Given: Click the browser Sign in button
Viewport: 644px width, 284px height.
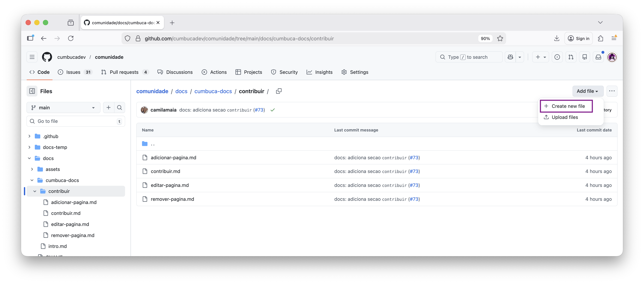Looking at the screenshot, I should 579,39.
